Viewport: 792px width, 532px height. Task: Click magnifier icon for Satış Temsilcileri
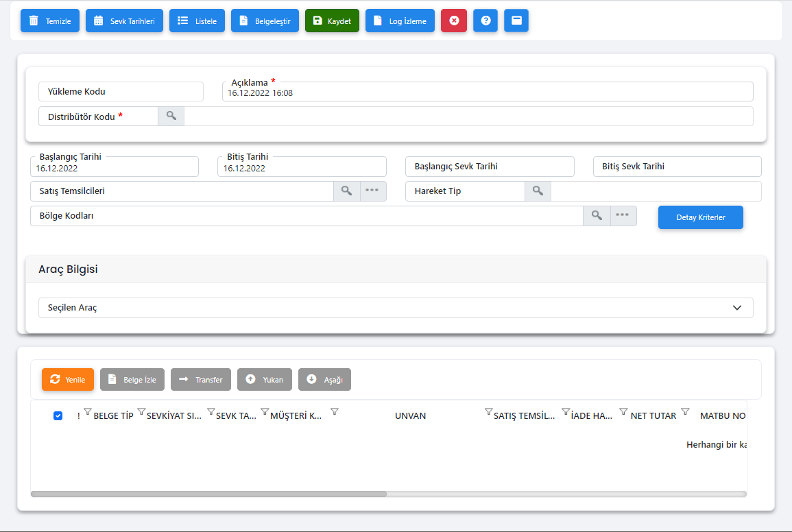[x=347, y=191]
